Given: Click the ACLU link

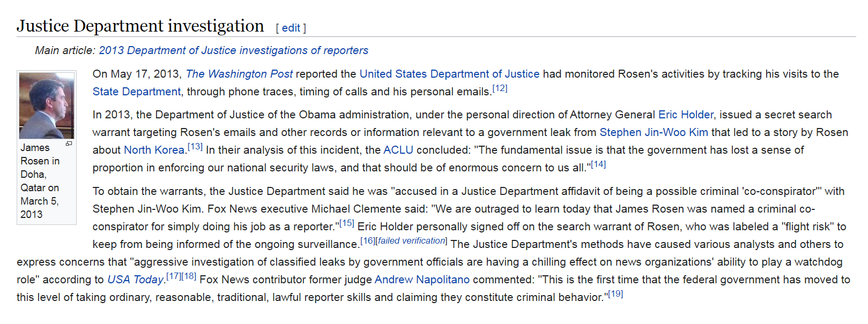Looking at the screenshot, I should (x=398, y=150).
